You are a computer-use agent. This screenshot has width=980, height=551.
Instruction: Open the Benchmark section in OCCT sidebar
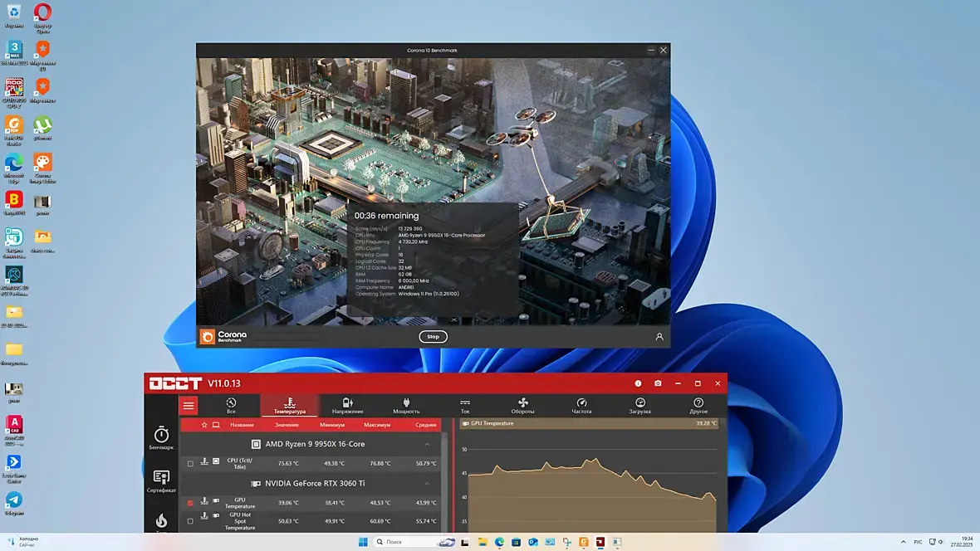pos(161,438)
